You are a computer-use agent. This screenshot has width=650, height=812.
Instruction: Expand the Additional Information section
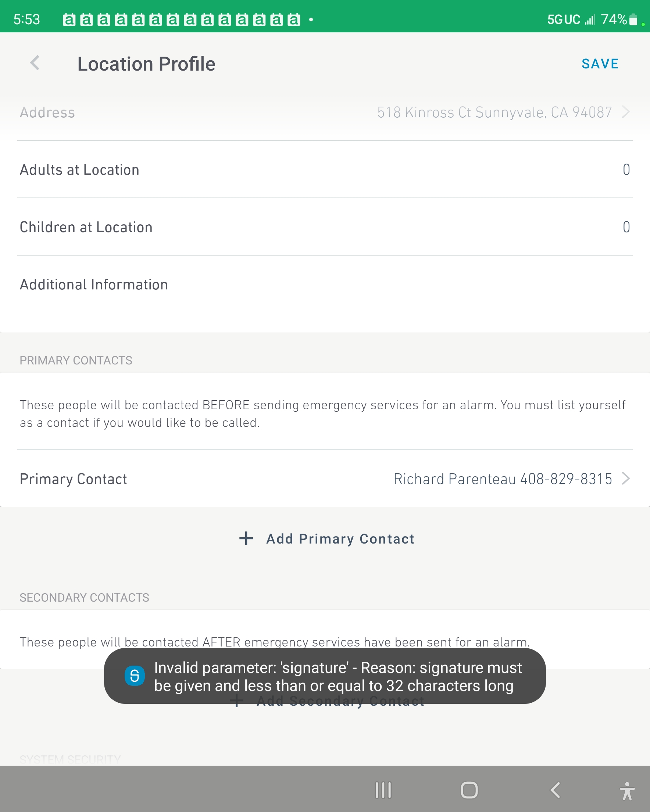pos(94,284)
